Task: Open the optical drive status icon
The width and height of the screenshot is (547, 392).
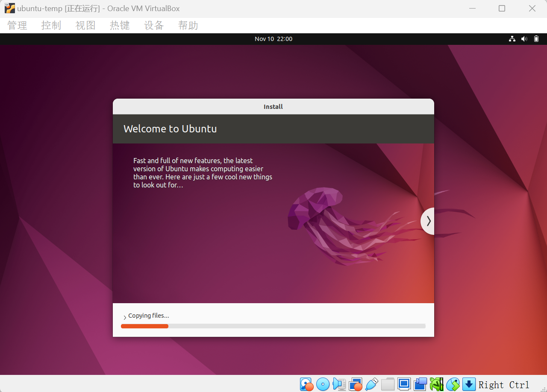Action: (x=323, y=384)
